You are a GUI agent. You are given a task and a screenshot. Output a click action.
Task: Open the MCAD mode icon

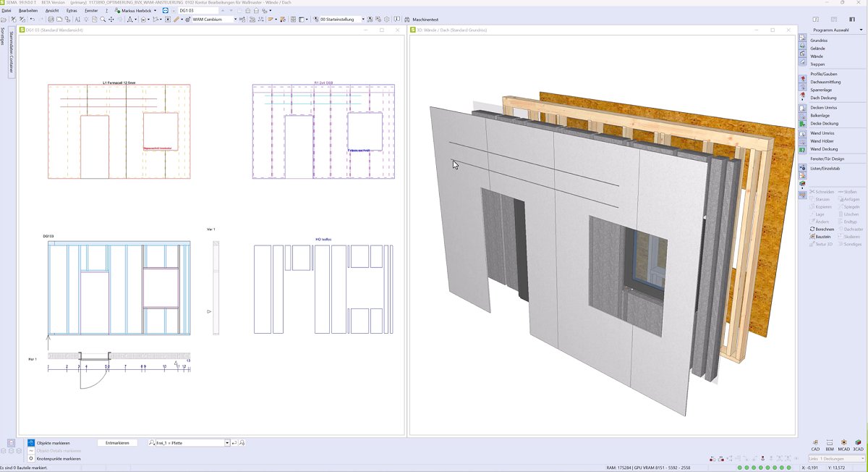pos(843,442)
